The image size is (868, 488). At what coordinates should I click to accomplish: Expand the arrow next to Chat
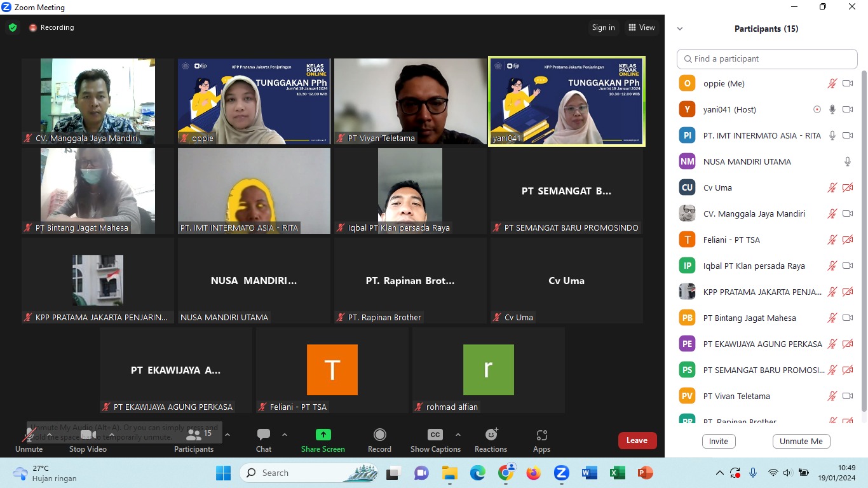(285, 435)
